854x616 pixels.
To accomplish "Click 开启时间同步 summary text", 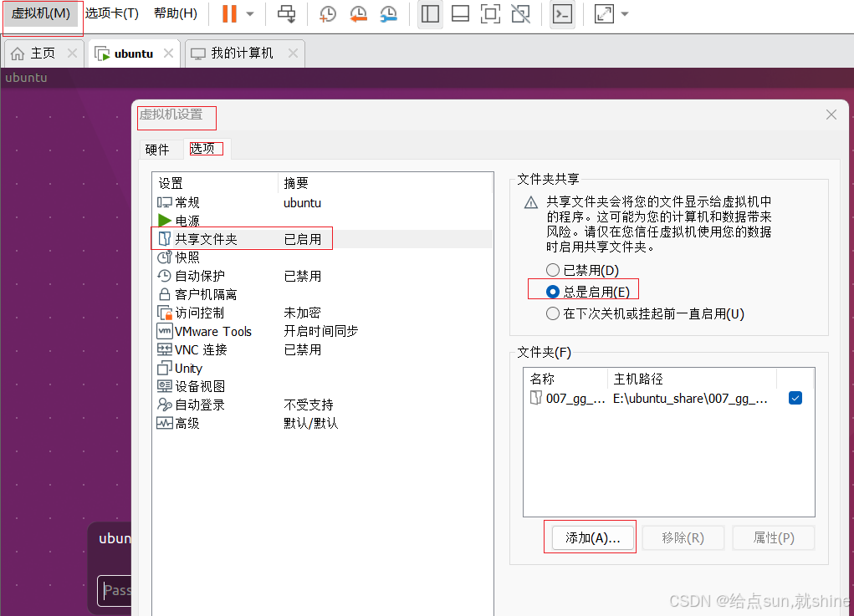I will (x=321, y=331).
